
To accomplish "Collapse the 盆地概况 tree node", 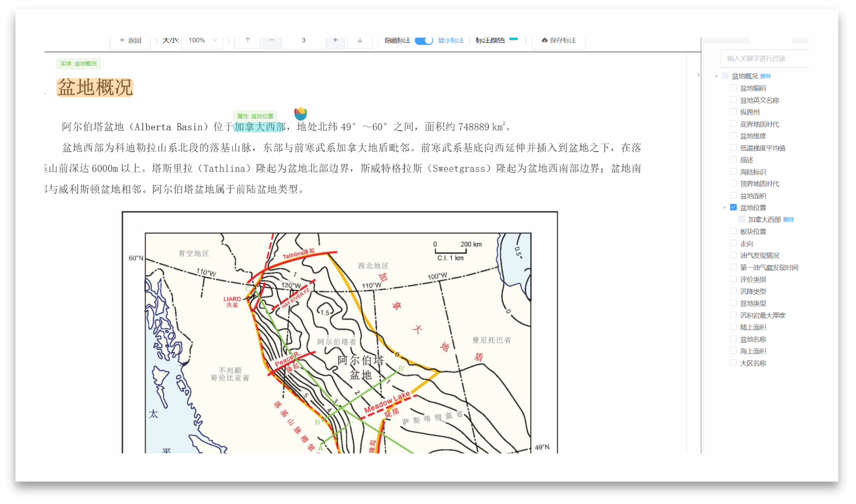I will pyautogui.click(x=716, y=76).
